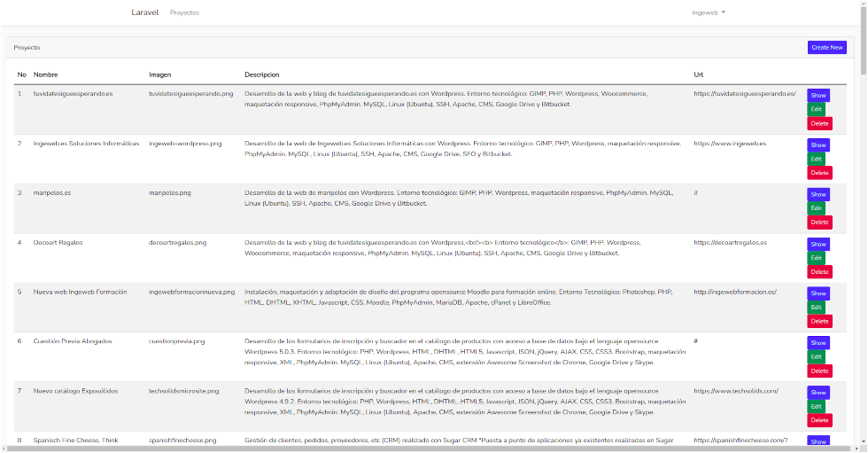Delete the Nuevo catálogo Exposólidos project

819,420
